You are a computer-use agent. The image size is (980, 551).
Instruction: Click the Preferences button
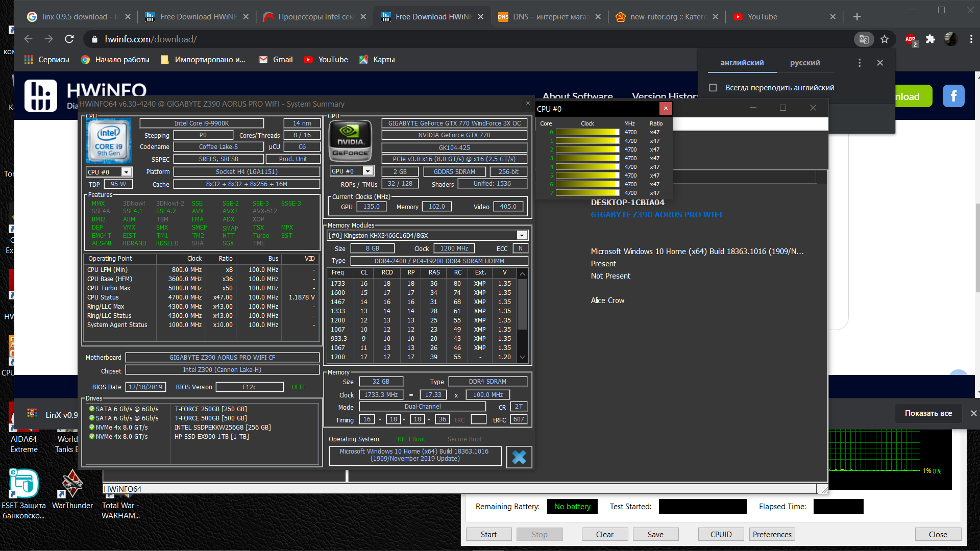coord(772,534)
